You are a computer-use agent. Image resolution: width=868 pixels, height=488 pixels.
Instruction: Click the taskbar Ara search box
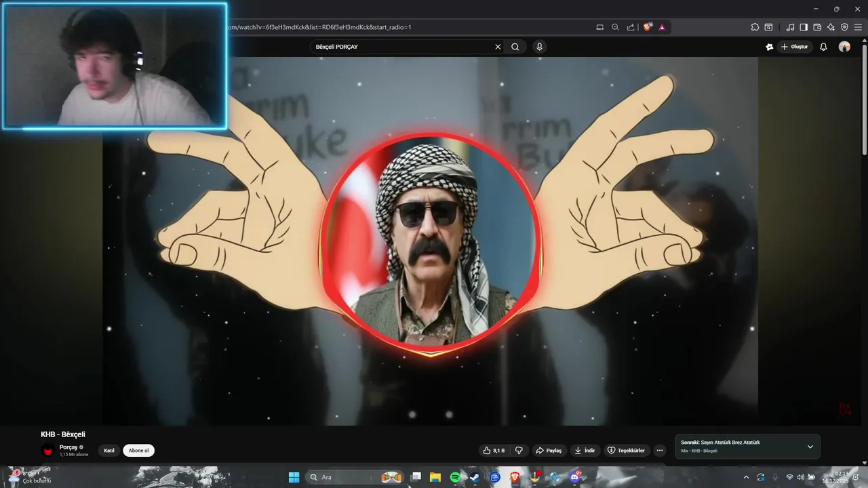(x=355, y=477)
